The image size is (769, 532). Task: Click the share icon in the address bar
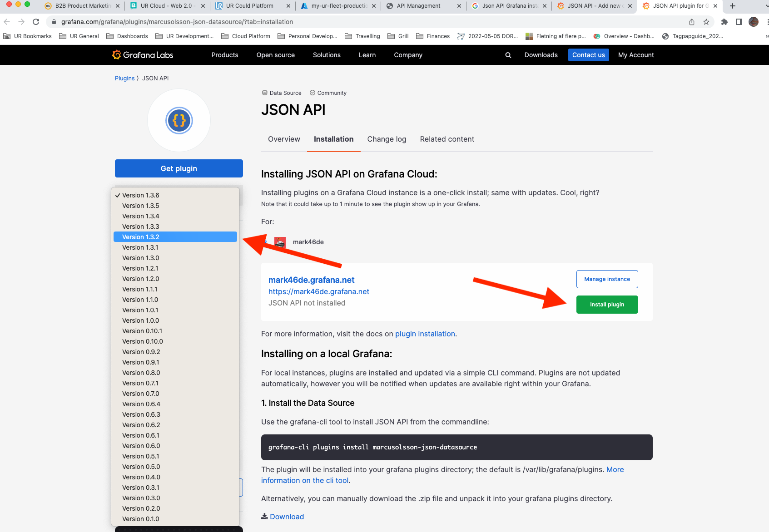tap(691, 21)
